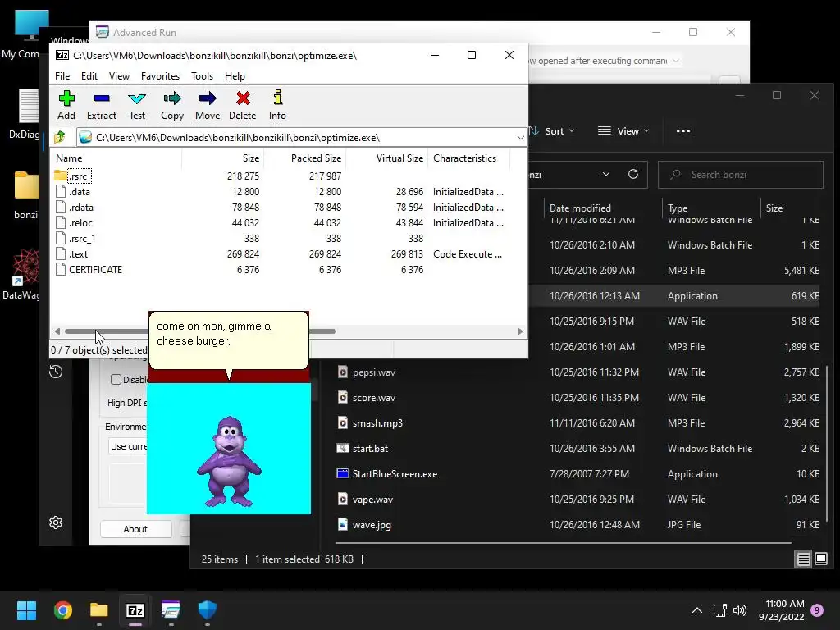Click the speaker volume tray icon
840x630 pixels.
coord(740,610)
